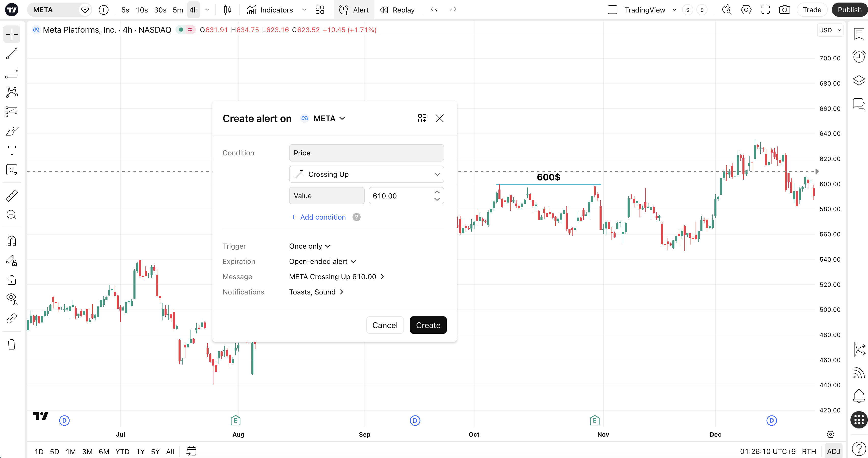Take a chart snapshot with camera icon

point(784,10)
